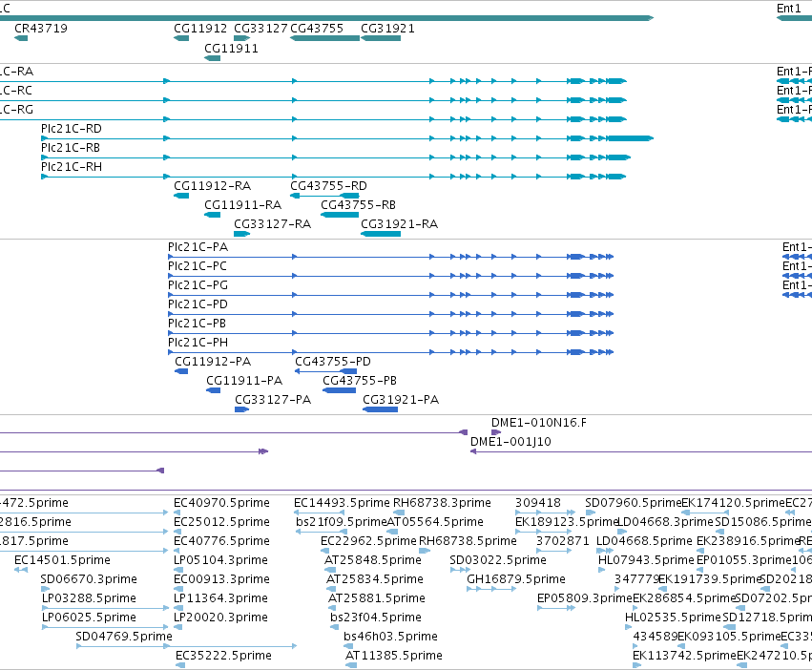The height and width of the screenshot is (670, 812).
Task: Click the EC14493.5prime EST label
Action: click(342, 503)
